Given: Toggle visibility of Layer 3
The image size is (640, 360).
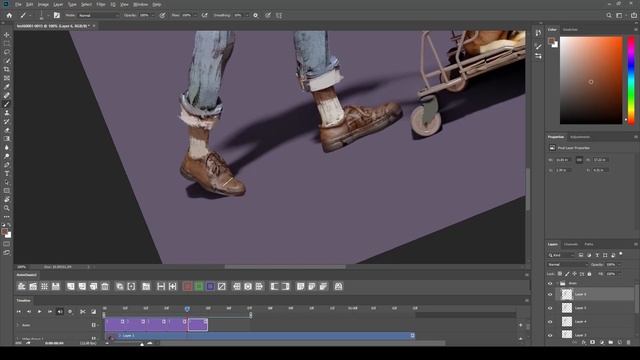Looking at the screenshot, I should tap(550, 335).
